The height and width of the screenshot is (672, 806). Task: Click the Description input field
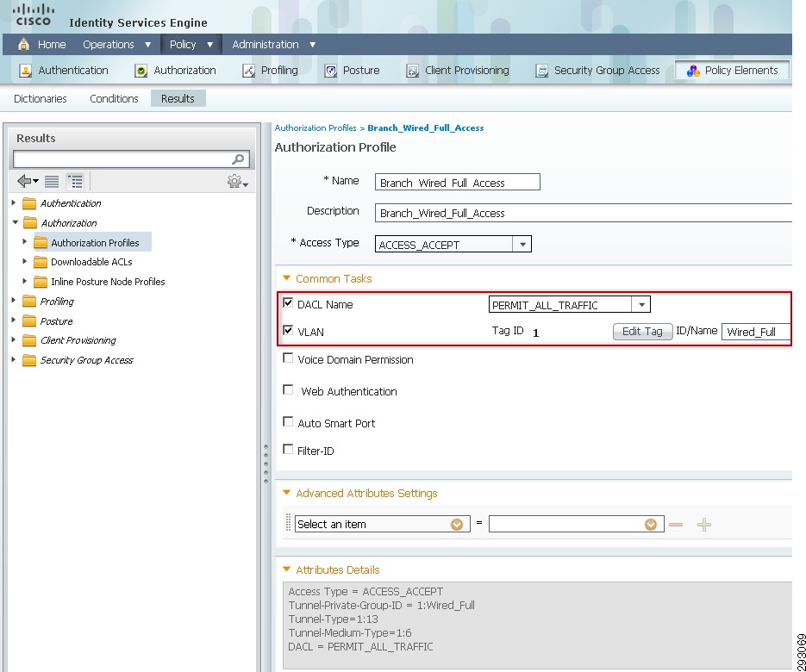coord(584,213)
